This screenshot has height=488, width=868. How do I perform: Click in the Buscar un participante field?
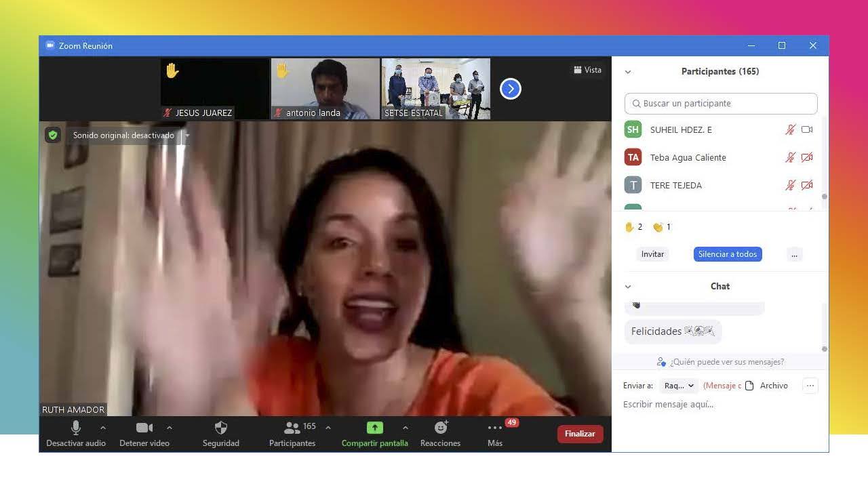721,104
